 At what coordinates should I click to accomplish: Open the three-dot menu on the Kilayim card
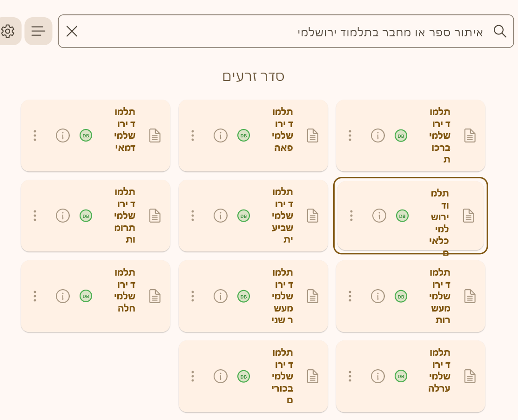[351, 216]
